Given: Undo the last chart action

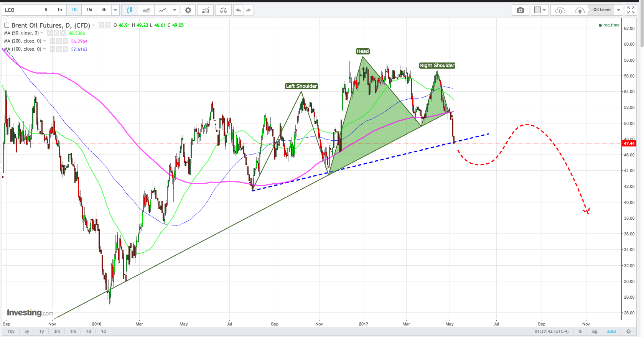Looking at the screenshot, I should [x=238, y=10].
